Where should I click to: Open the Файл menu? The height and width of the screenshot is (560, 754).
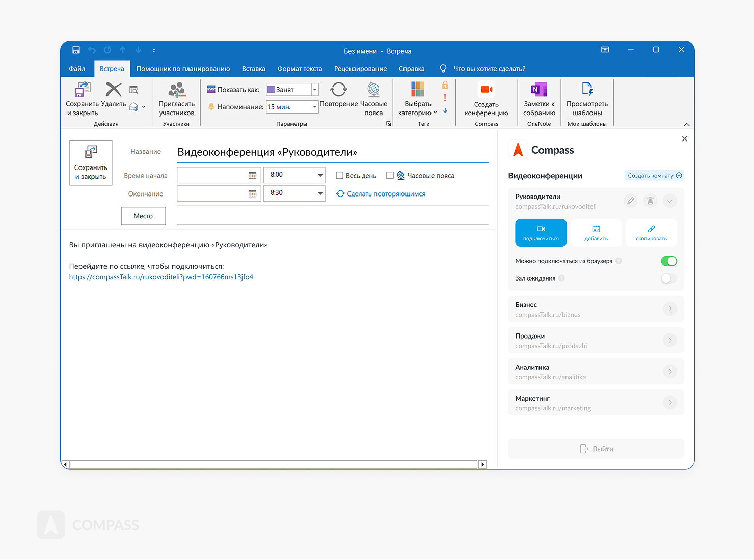77,69
